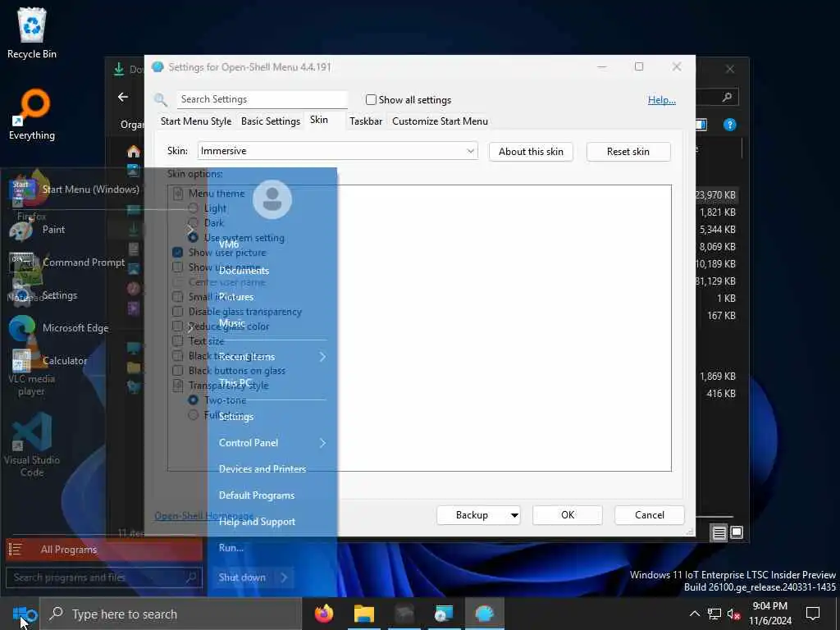This screenshot has height=630, width=840.
Task: Open Pictures from the start menu
Action: 236,297
